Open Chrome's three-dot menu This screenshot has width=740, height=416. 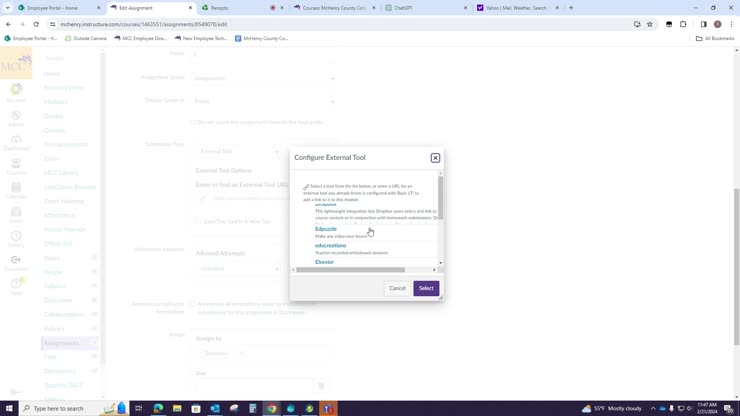(731, 24)
